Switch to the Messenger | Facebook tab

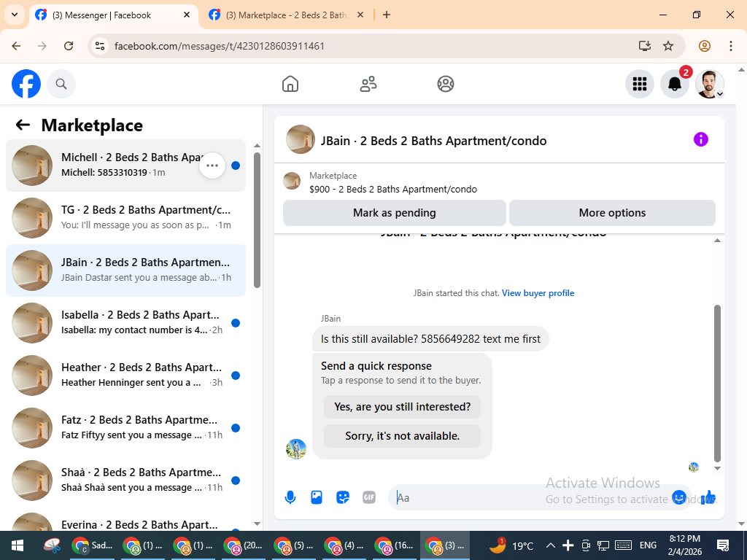click(x=114, y=15)
